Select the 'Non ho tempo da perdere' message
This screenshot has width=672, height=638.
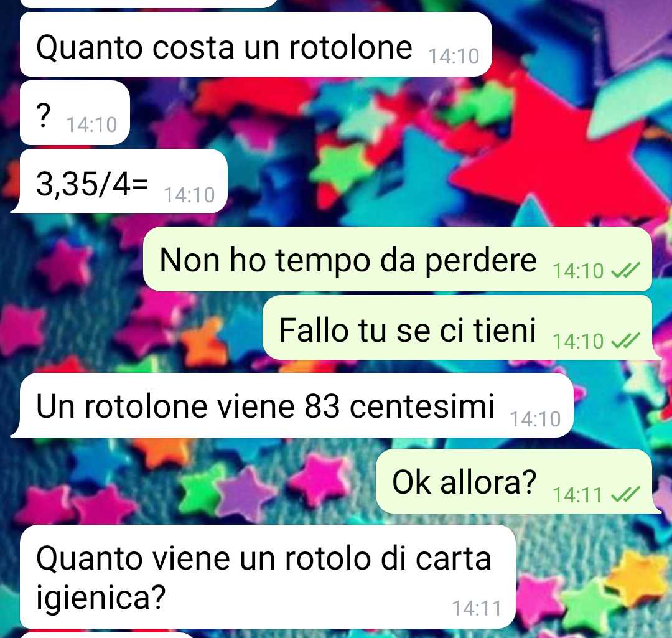click(397, 258)
